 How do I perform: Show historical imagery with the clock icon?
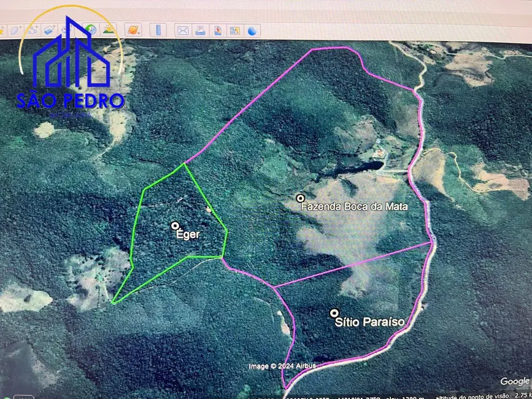[91, 29]
